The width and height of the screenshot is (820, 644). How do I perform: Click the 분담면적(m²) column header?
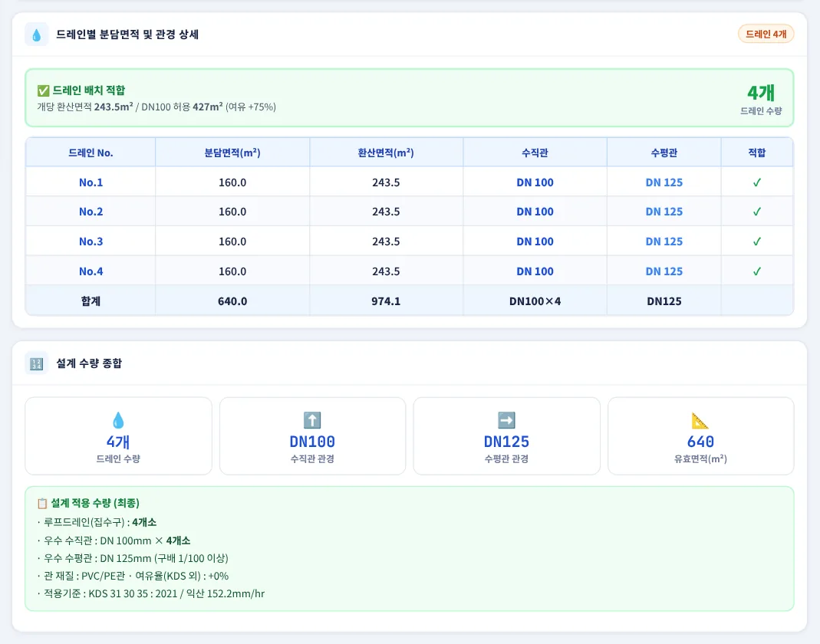[x=232, y=153]
